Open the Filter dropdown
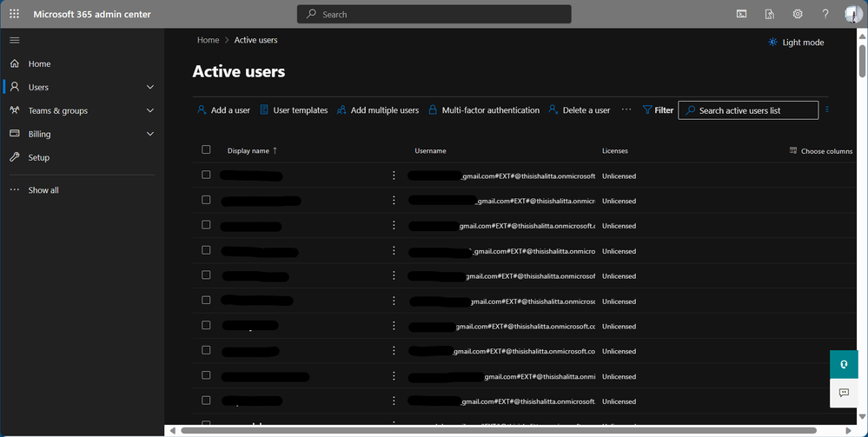Image resolution: width=868 pixels, height=437 pixels. (x=658, y=110)
